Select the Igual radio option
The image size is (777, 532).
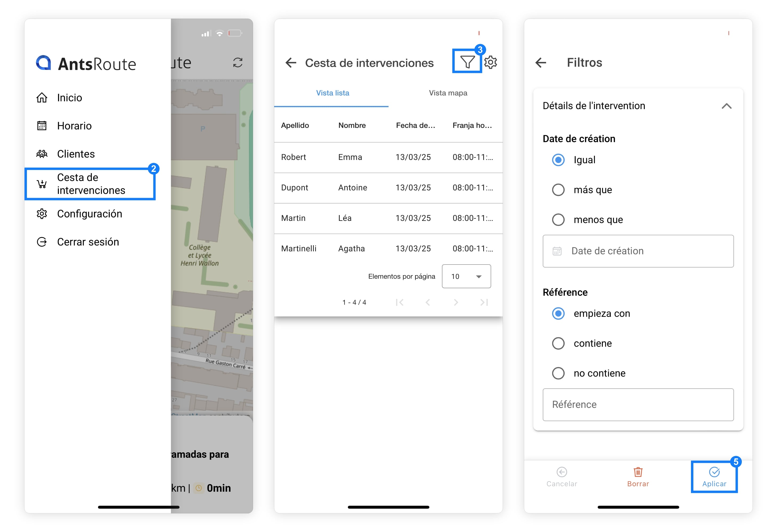click(x=558, y=160)
